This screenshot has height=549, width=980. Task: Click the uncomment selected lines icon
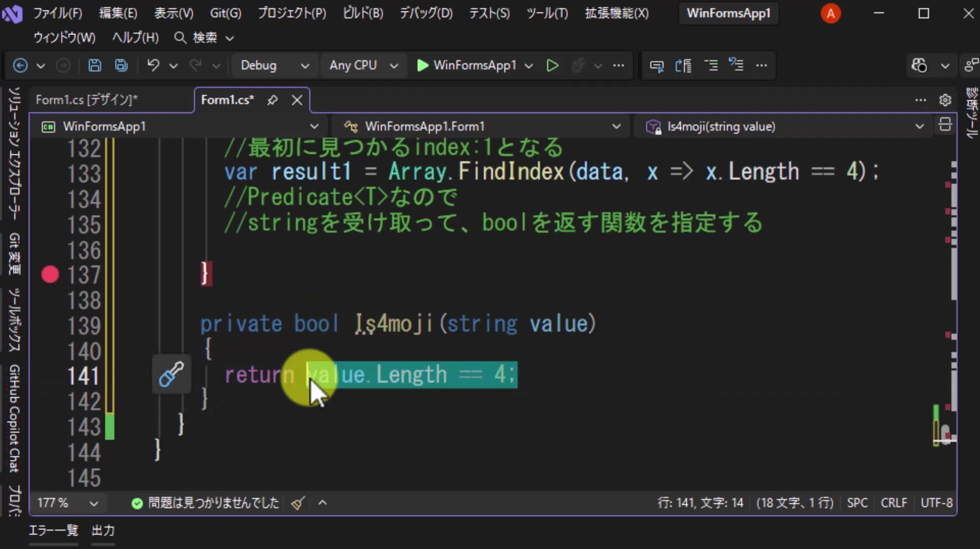736,65
